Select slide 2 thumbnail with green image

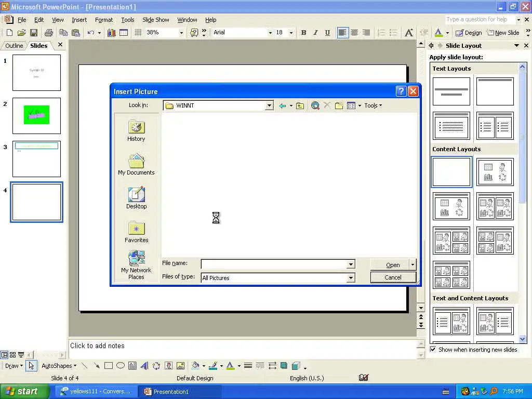(37, 116)
